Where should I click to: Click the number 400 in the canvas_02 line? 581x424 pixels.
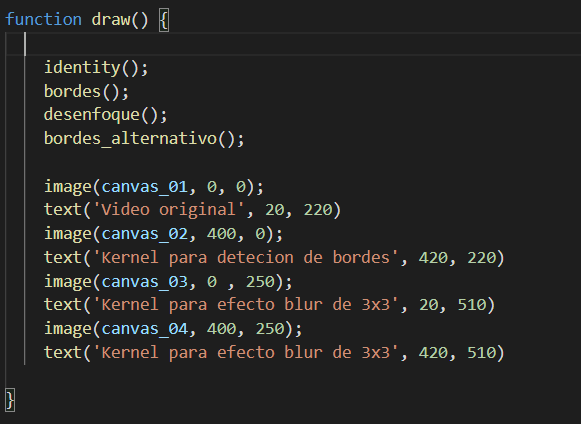tap(222, 234)
